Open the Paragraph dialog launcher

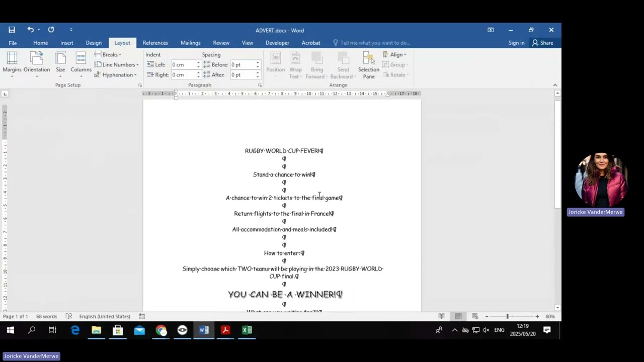point(260,85)
